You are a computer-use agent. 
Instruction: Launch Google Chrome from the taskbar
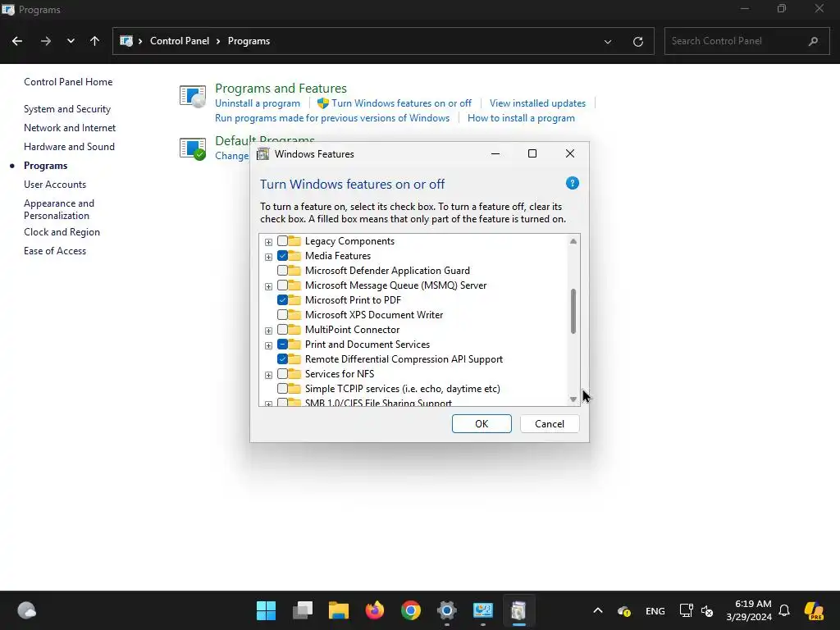(x=411, y=610)
